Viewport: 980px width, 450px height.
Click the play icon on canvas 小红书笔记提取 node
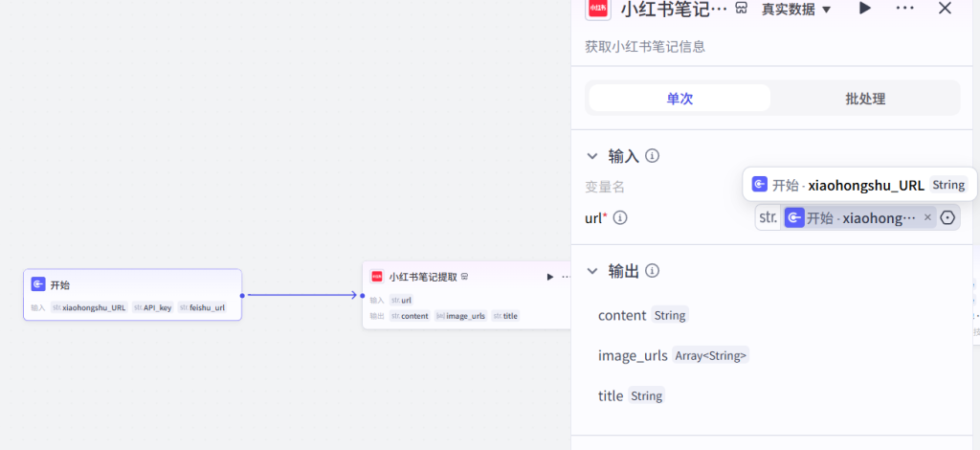(x=550, y=277)
